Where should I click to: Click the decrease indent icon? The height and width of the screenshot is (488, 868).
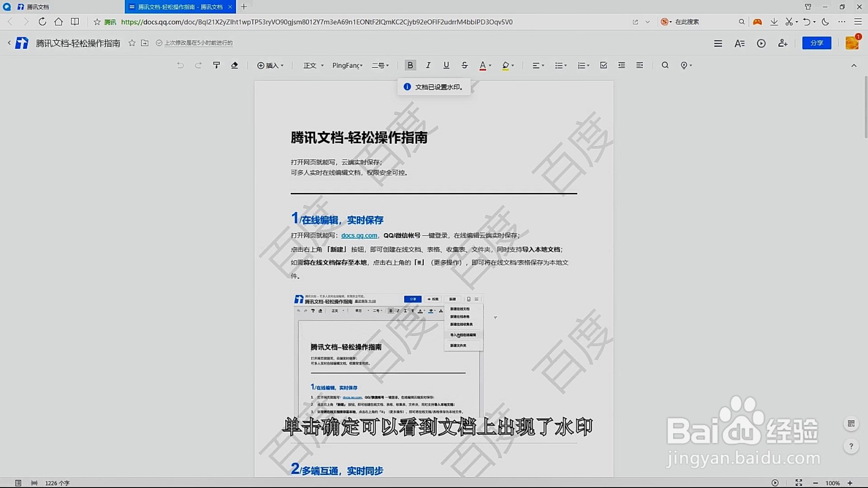point(622,65)
